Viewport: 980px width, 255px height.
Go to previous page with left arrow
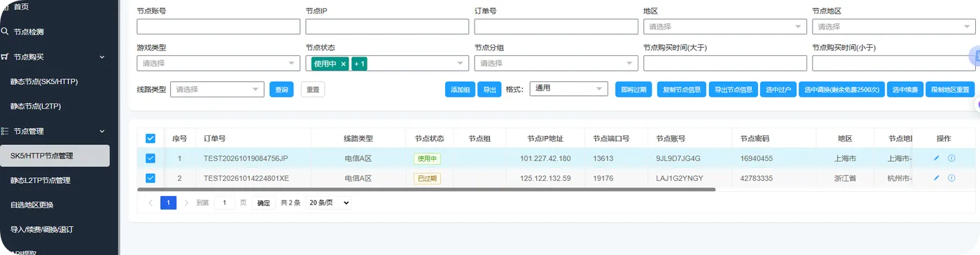coord(150,202)
